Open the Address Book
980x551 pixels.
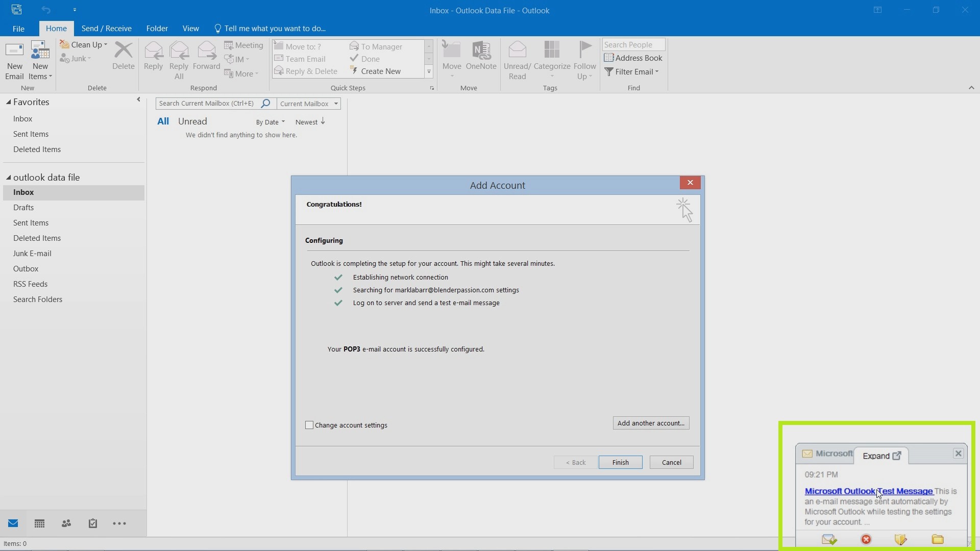click(x=633, y=58)
